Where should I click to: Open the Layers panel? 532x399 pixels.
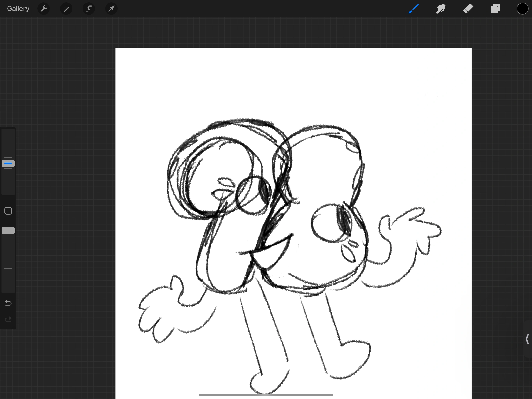(495, 9)
